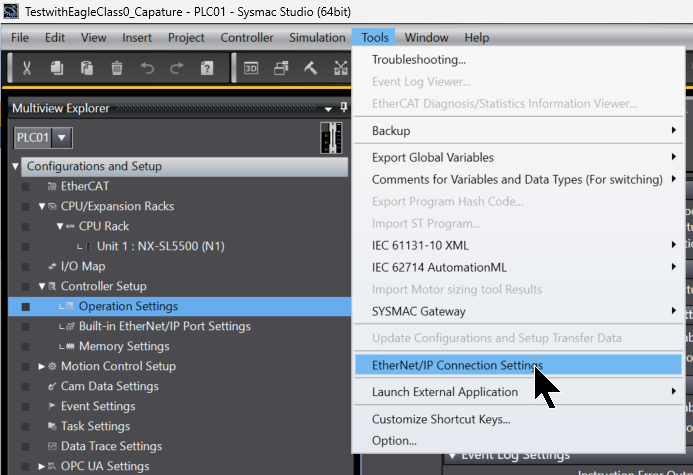693x475 pixels.
Task: Open the IEC 62714 AutomationML submenu
Action: click(519, 267)
